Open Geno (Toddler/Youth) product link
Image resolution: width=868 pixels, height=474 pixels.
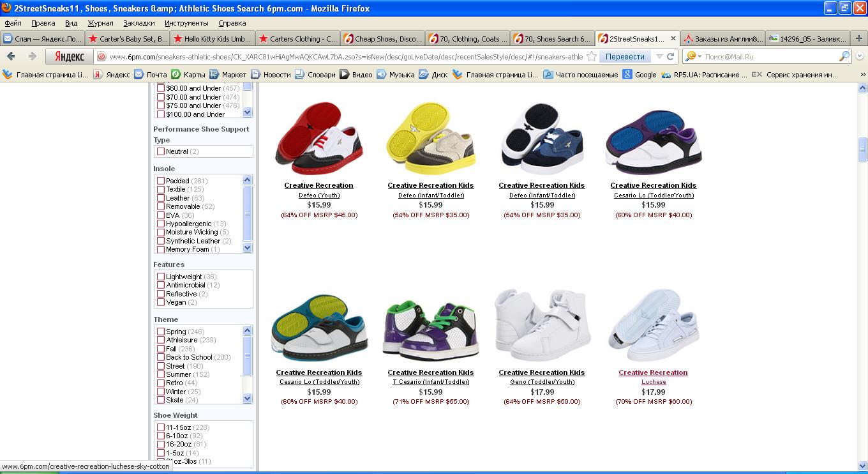[542, 381]
